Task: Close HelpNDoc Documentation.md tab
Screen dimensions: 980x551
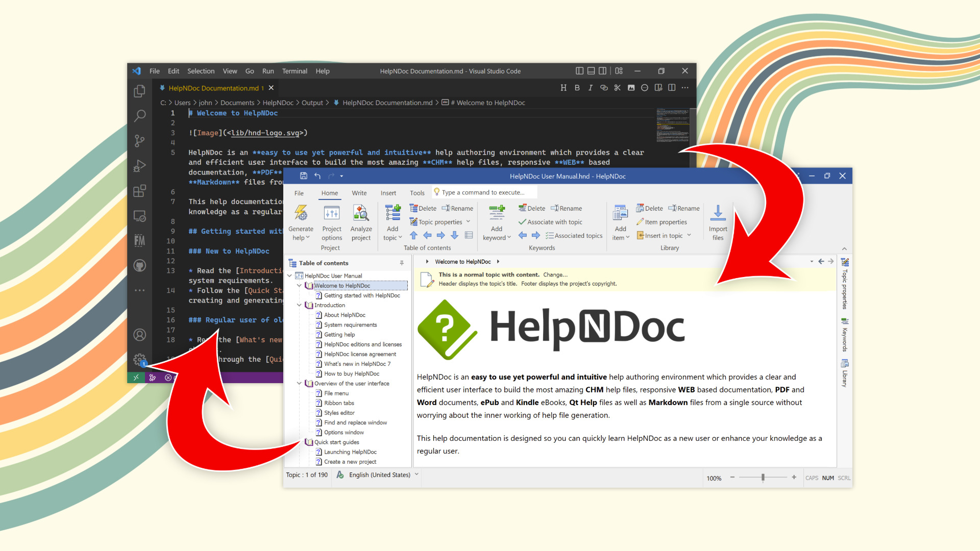Action: [272, 88]
